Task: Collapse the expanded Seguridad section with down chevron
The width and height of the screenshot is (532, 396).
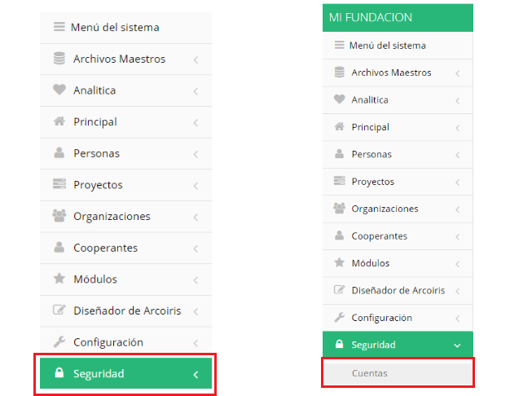Action: [x=457, y=345]
